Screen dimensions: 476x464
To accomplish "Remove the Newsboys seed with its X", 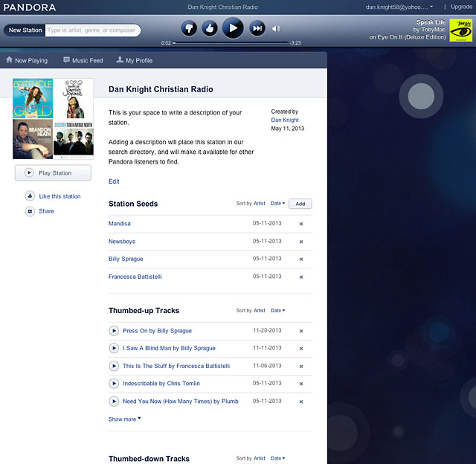I will 301,242.
